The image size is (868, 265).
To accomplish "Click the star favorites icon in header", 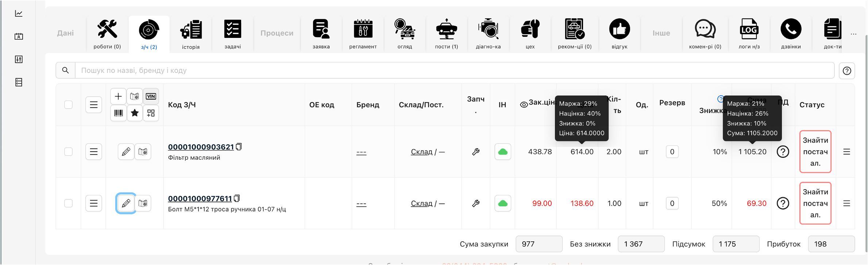I will pyautogui.click(x=135, y=113).
